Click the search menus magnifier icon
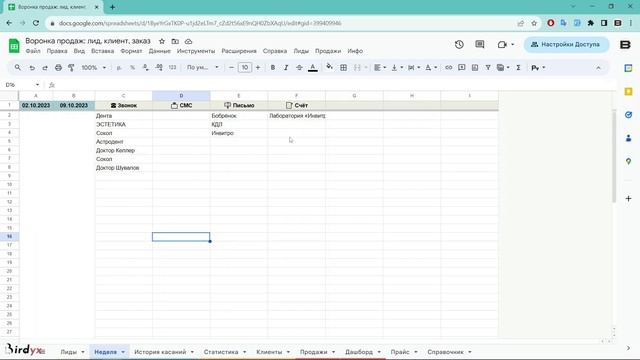Viewport: 640px width, 360px height. point(18,67)
